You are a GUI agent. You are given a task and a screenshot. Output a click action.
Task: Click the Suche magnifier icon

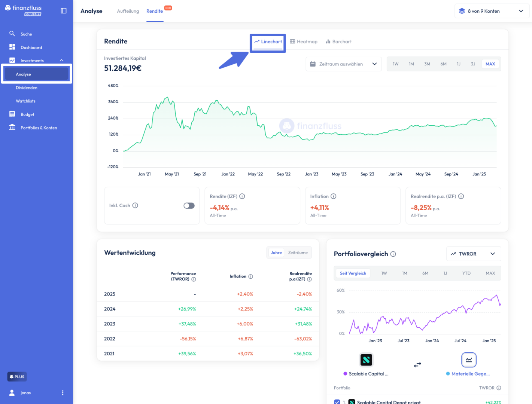[x=12, y=34]
